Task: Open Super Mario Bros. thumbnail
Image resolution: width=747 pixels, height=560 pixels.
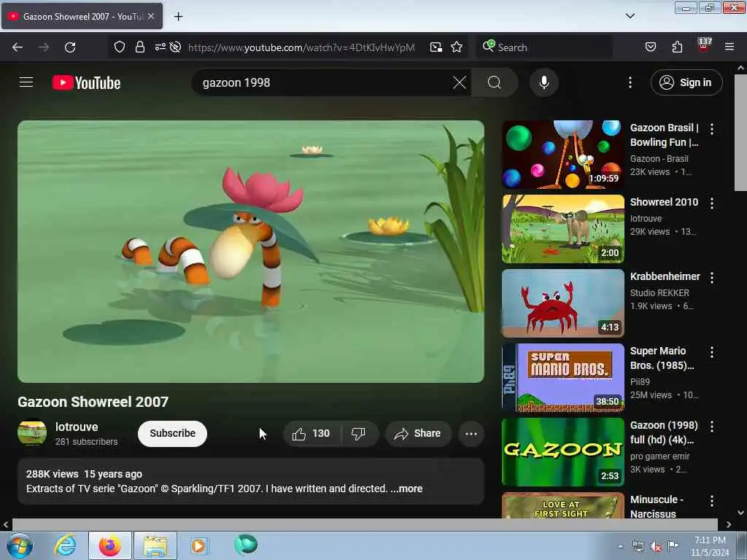Action: 563,378
